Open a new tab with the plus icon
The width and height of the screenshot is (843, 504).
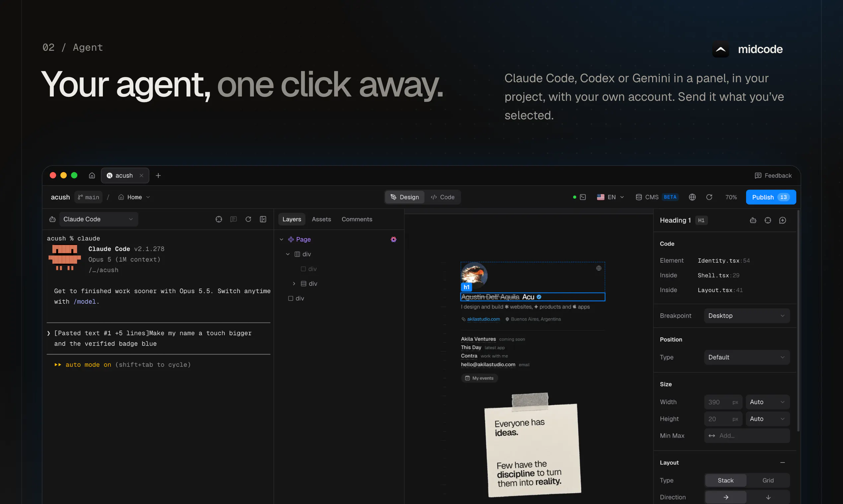pyautogui.click(x=158, y=176)
